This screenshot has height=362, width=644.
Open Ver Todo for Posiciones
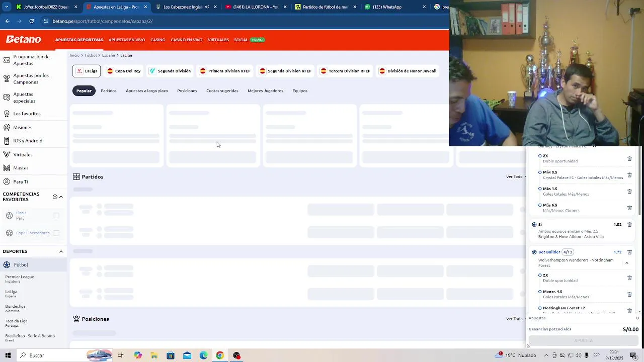[x=516, y=319]
